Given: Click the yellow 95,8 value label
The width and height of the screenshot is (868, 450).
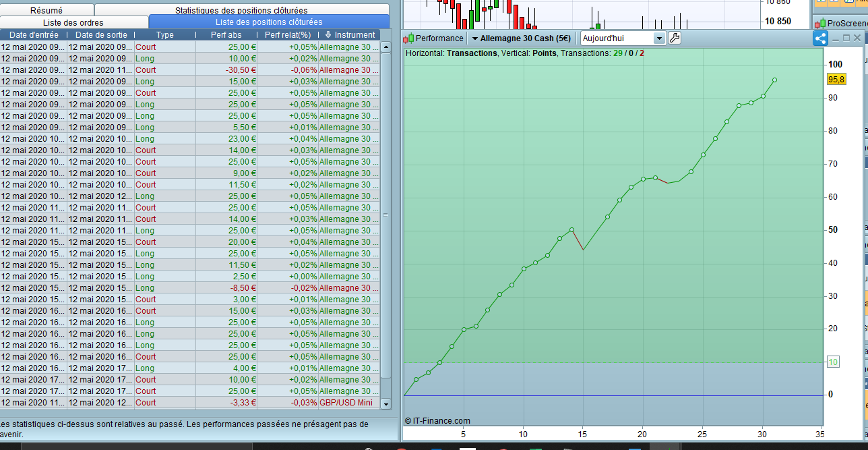Looking at the screenshot, I should [836, 80].
